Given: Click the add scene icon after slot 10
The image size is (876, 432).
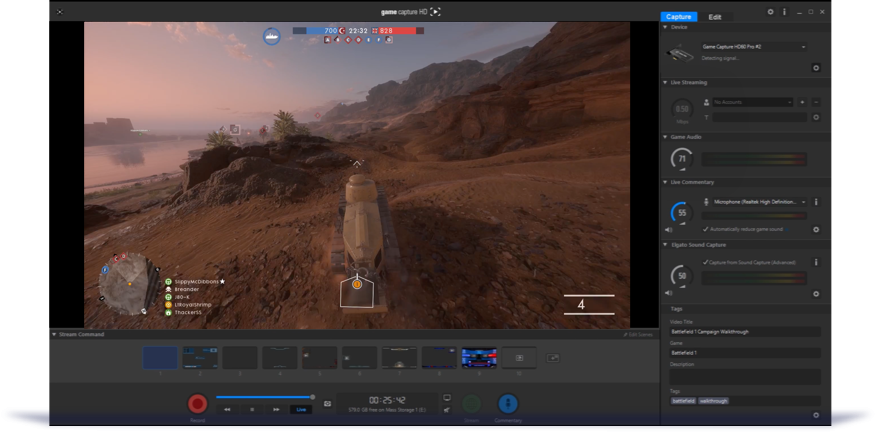Looking at the screenshot, I should (x=553, y=358).
